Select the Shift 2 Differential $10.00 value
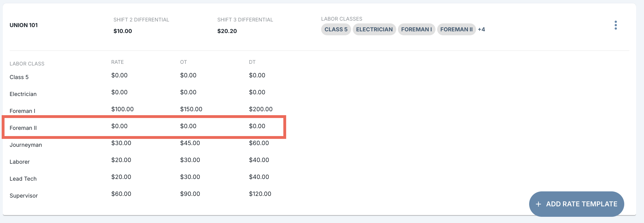Screen dimensions: 644x223 click(123, 31)
